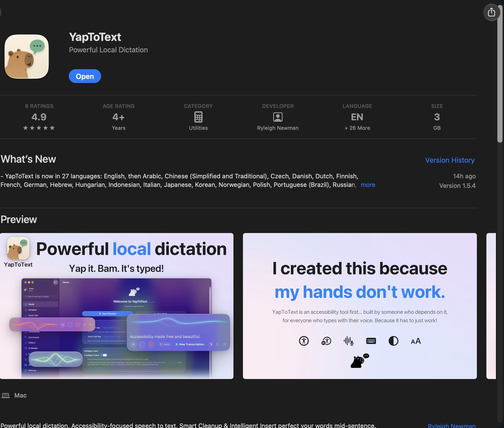Click the Utilities category calculator icon
This screenshot has width=504, height=428.
pos(198,117)
